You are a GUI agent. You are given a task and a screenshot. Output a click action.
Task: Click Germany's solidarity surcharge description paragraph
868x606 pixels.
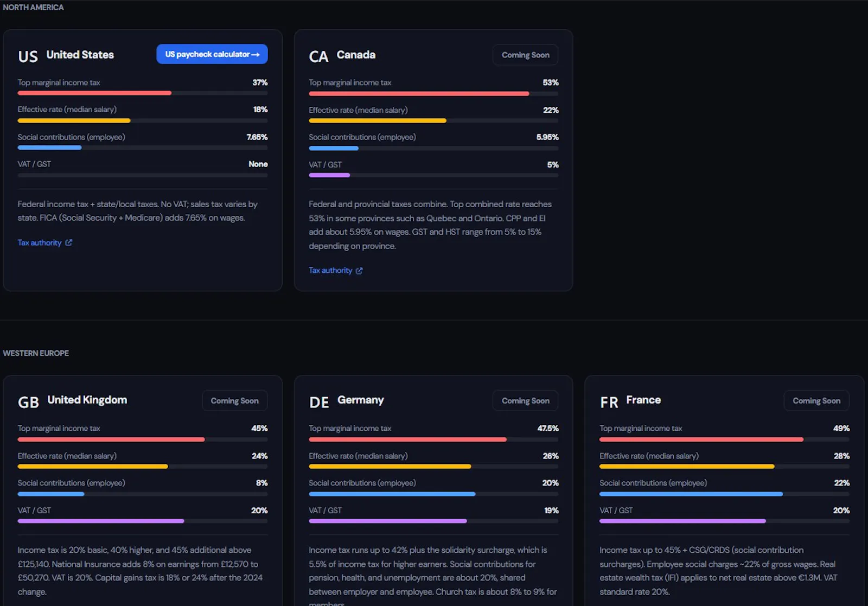pyautogui.click(x=433, y=576)
